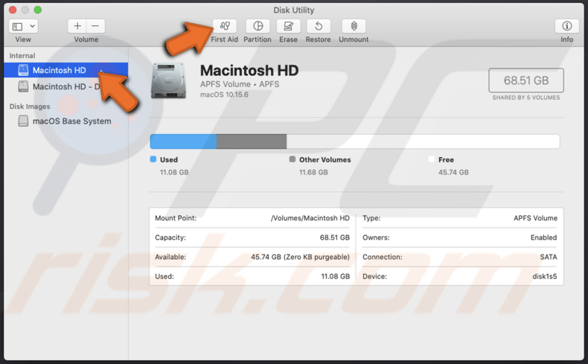Click the large Macintosh HD drive icon
The image size is (588, 364).
pos(168,80)
